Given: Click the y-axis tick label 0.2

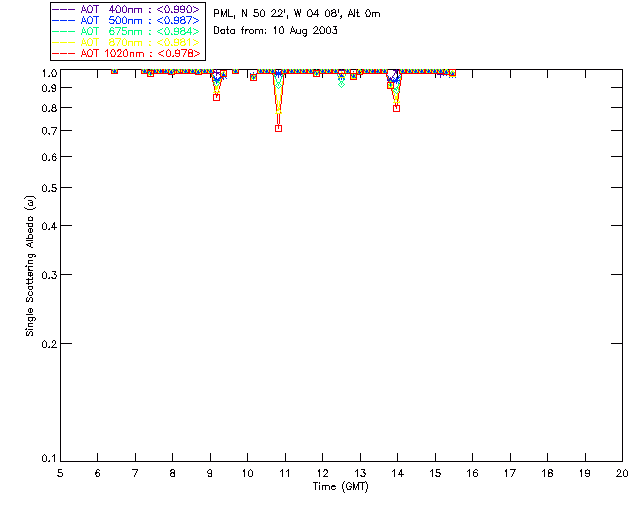Looking at the screenshot, I should coord(49,344).
